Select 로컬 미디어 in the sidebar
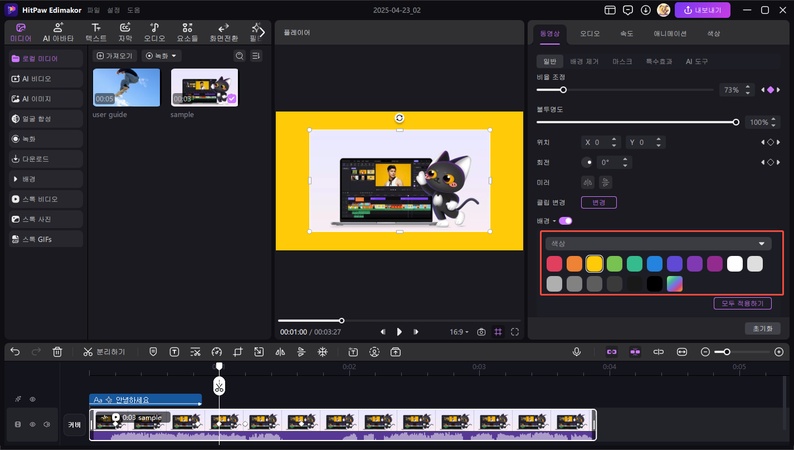The image size is (794, 450). 46,59
